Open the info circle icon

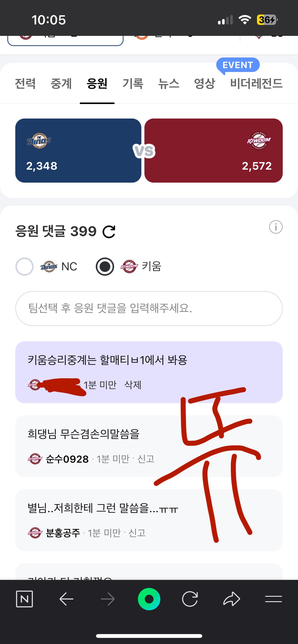point(276,227)
